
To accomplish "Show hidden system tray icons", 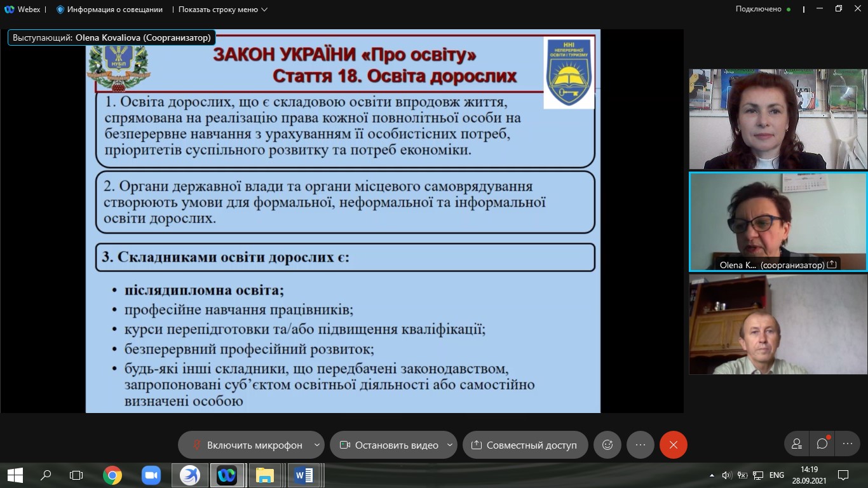I will tap(712, 475).
